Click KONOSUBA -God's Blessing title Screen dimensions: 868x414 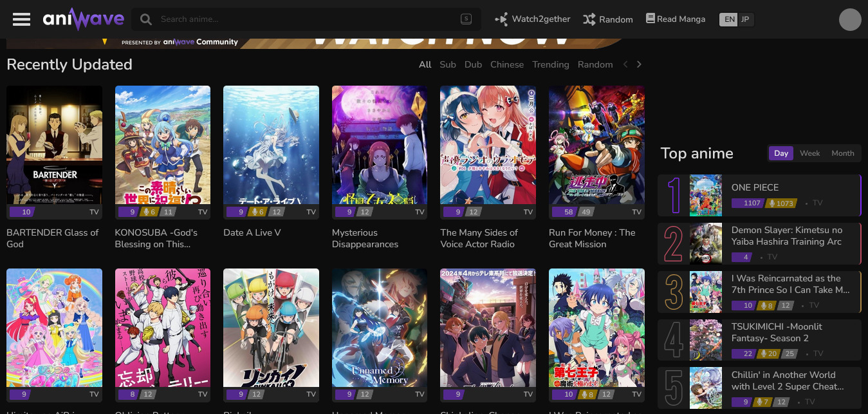point(156,238)
